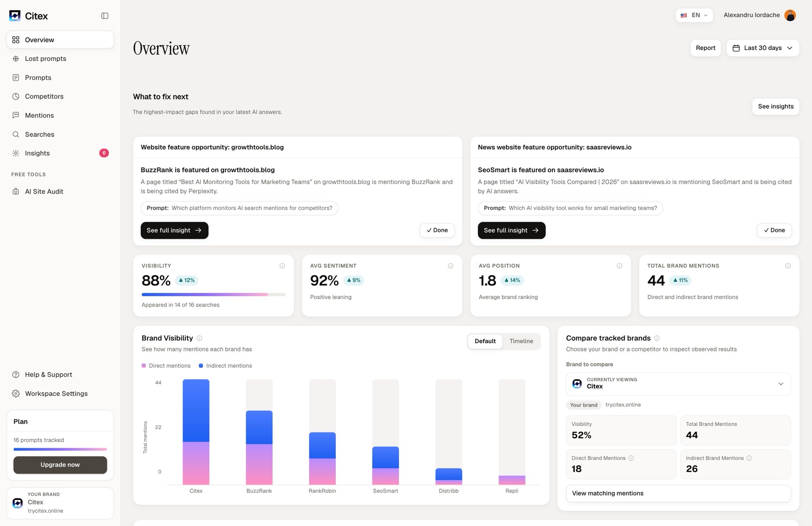The width and height of the screenshot is (812, 526).
Task: Toggle Direct mentions legend item
Action: (166, 366)
